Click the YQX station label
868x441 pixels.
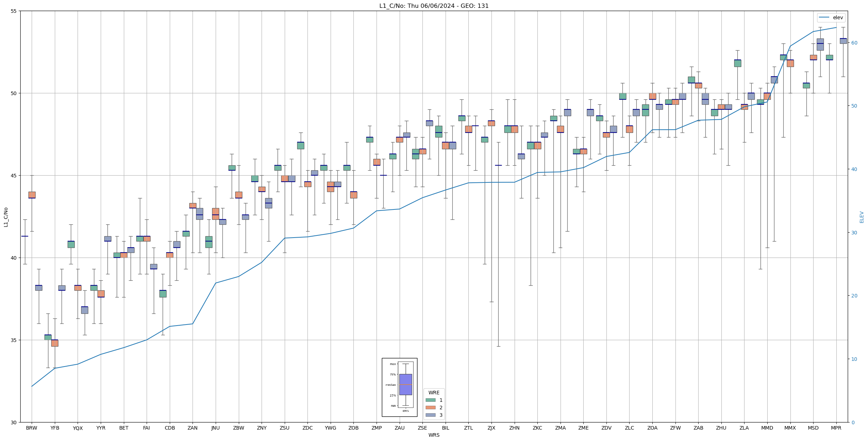(x=78, y=428)
